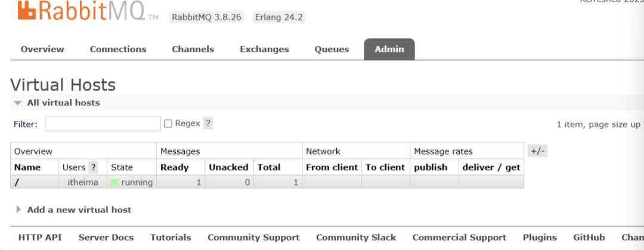The width and height of the screenshot is (644, 250).
Task: Click the RabbitMQ logo
Action: (88, 11)
